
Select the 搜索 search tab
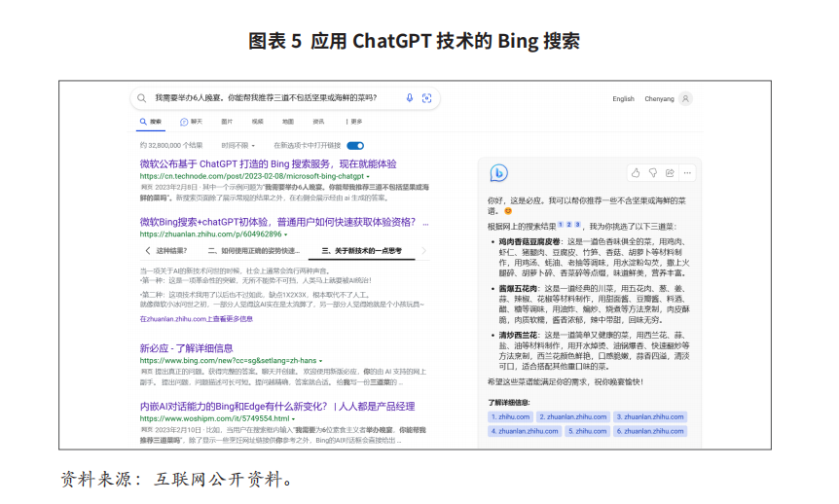150,122
